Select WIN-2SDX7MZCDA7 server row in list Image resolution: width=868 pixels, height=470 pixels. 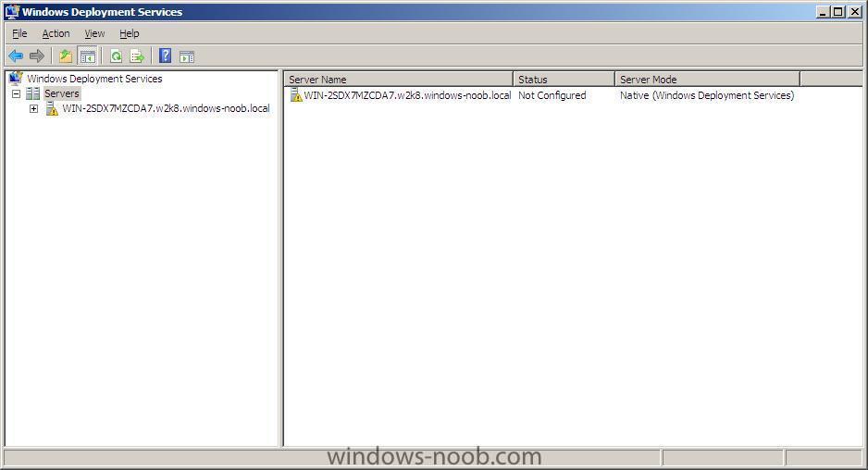(407, 95)
